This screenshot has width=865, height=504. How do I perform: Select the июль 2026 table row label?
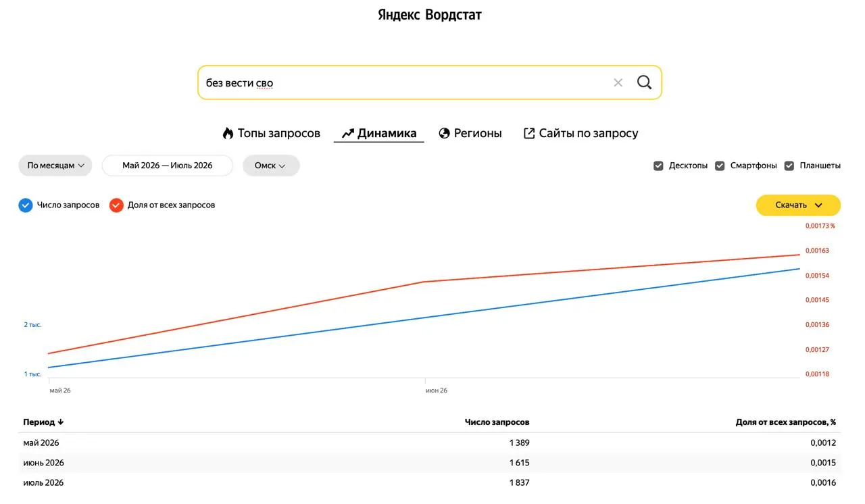click(x=43, y=482)
